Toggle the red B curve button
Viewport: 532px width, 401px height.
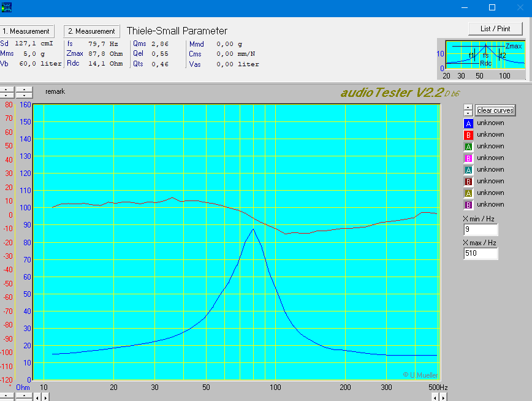click(468, 135)
